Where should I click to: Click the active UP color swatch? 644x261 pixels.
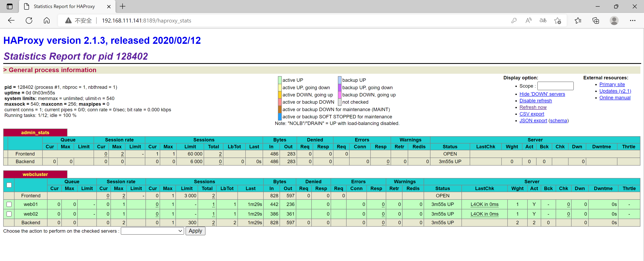pos(280,80)
